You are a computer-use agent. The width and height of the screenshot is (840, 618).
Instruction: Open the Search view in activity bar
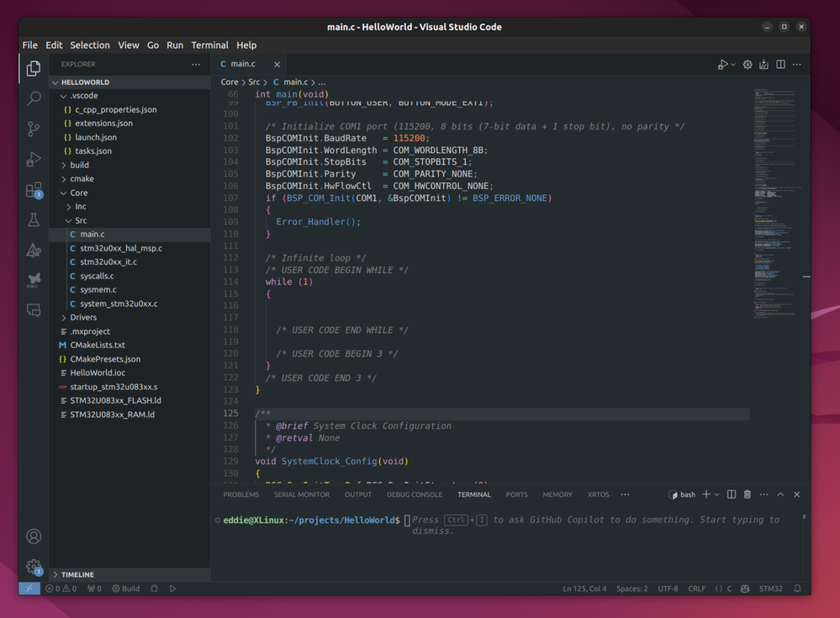click(x=34, y=99)
